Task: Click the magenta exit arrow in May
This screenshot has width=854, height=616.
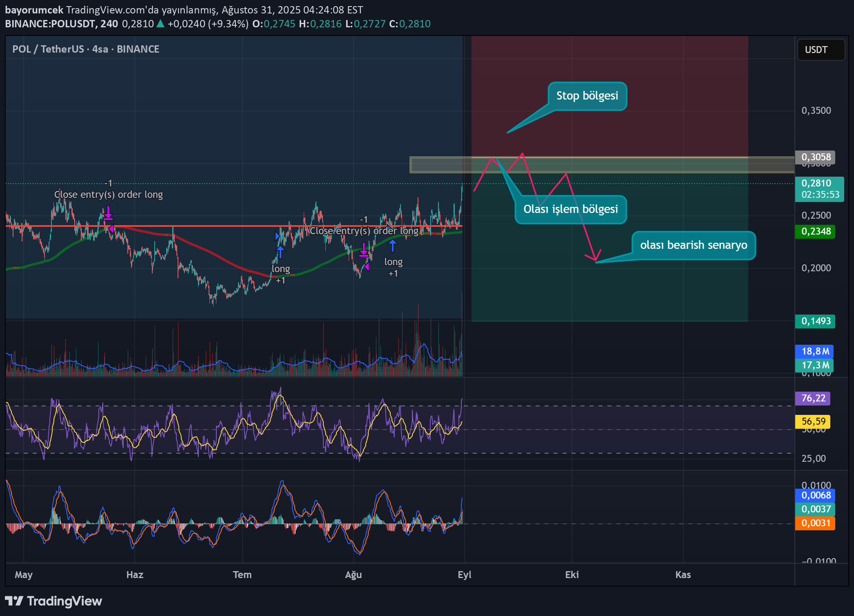Action: click(108, 213)
